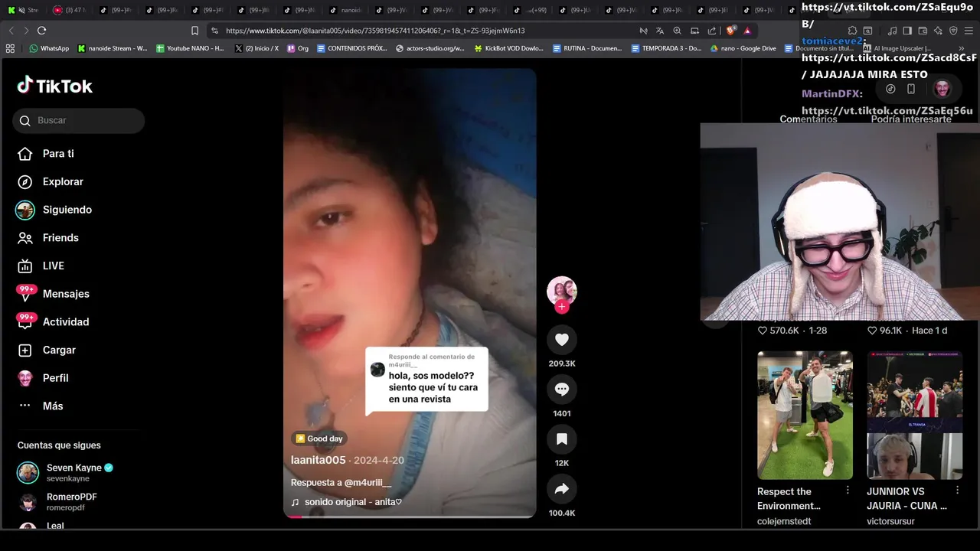Switch to the (3) 47 browser tab

coord(69,10)
